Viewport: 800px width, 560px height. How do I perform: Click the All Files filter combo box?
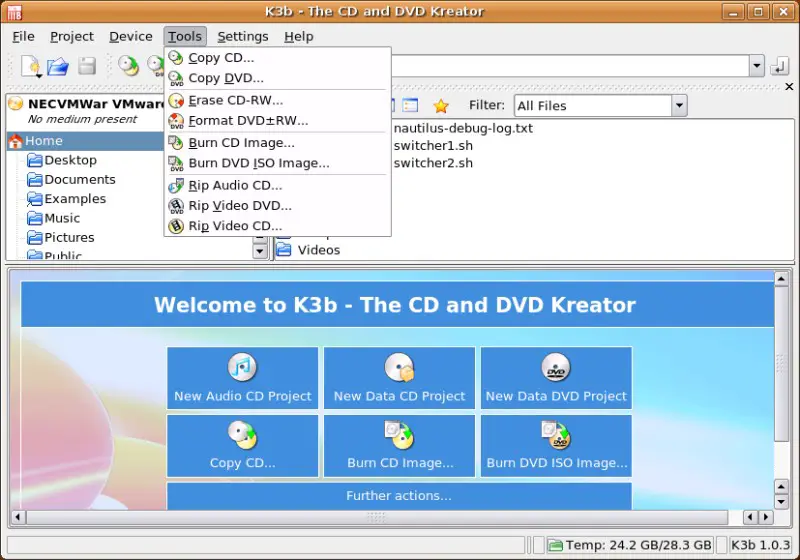click(x=600, y=106)
